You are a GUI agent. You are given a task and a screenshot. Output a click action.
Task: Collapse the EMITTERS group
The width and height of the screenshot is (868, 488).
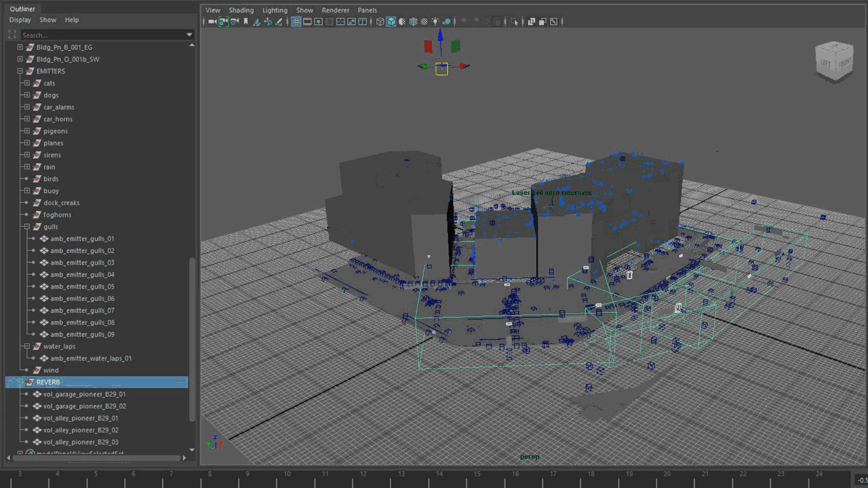point(20,71)
